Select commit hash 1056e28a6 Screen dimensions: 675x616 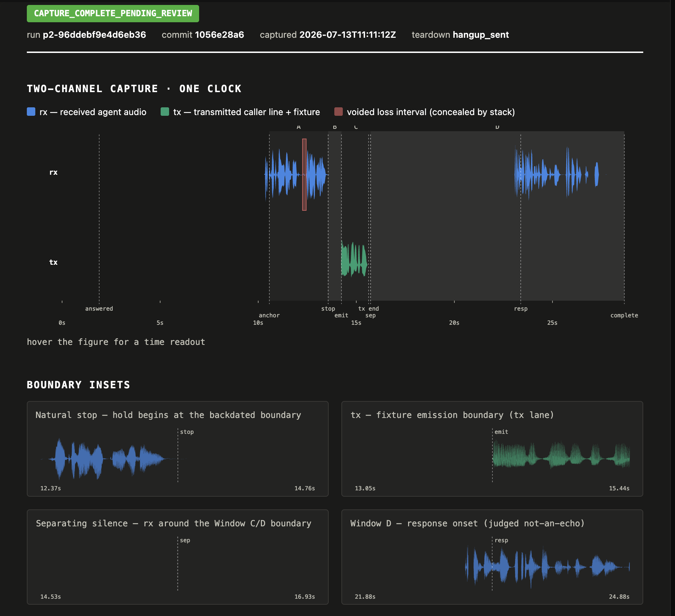point(219,35)
